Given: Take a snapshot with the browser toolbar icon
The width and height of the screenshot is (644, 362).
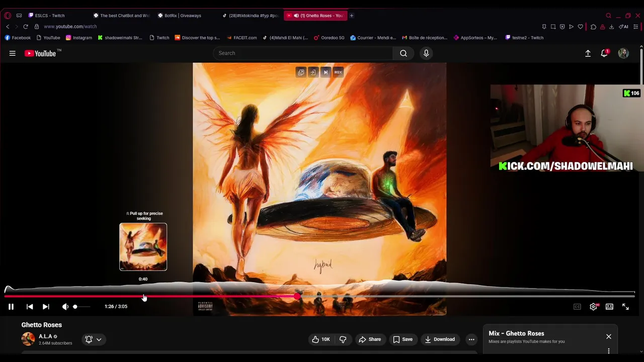Looking at the screenshot, I should coord(553,27).
